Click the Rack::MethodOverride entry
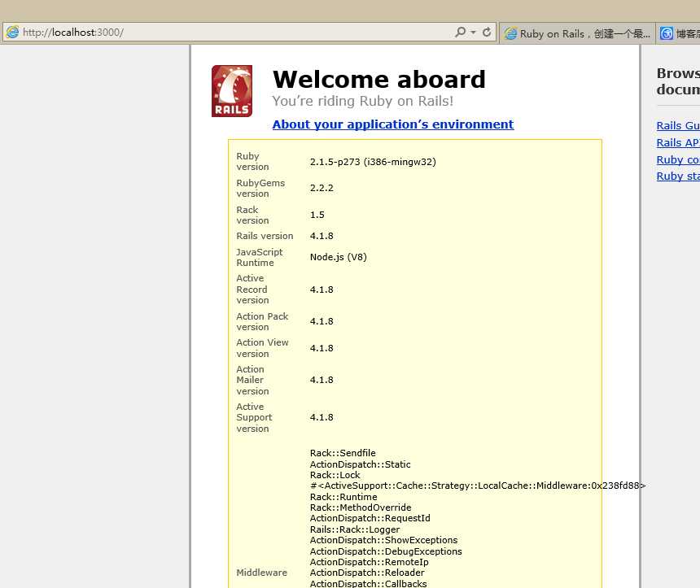This screenshot has height=588, width=700. pos(361,507)
